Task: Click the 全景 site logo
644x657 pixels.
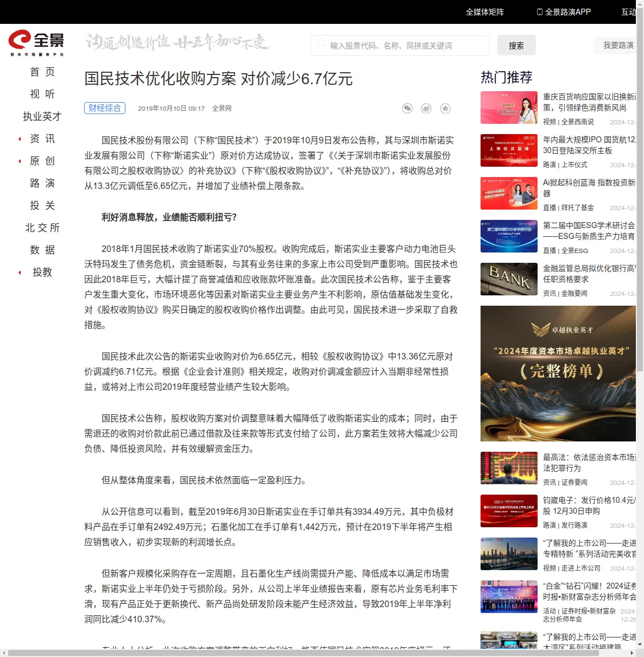Action: tap(36, 43)
